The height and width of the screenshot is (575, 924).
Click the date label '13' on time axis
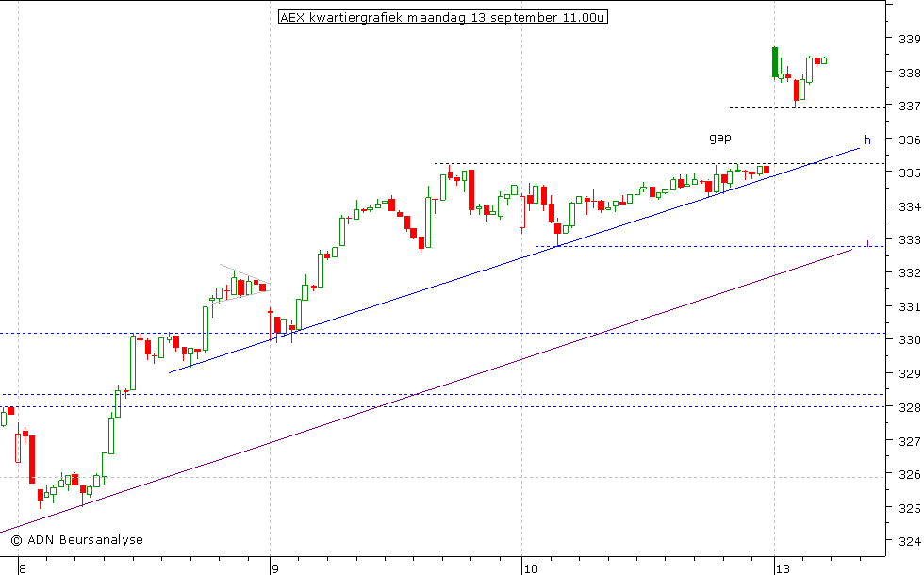(783, 569)
